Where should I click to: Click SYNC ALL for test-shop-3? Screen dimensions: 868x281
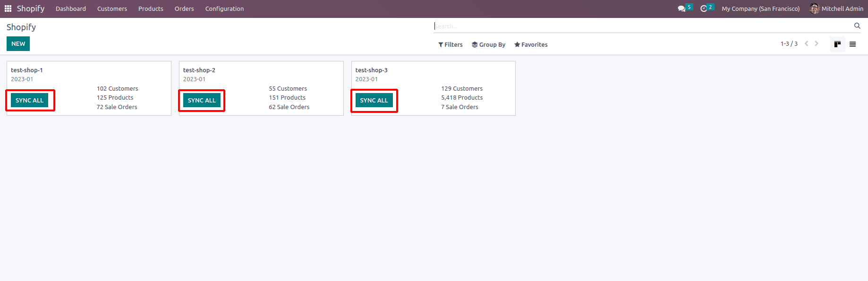click(x=374, y=100)
